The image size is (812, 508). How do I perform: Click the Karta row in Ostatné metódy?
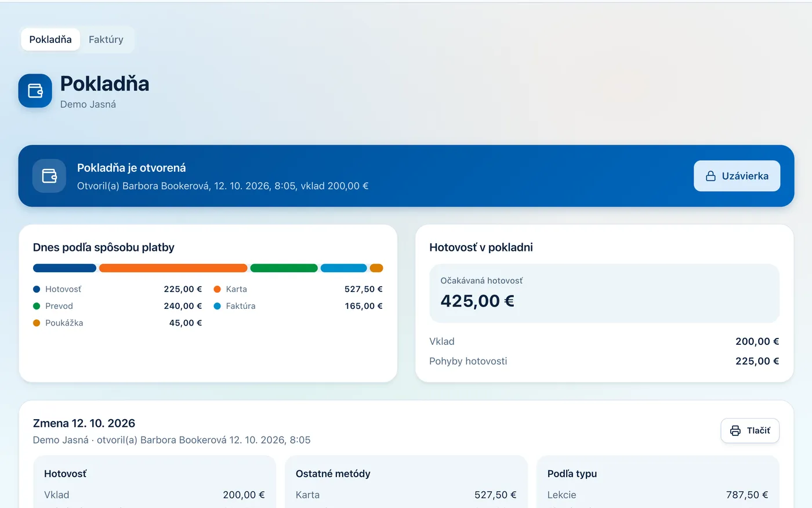pos(406,495)
